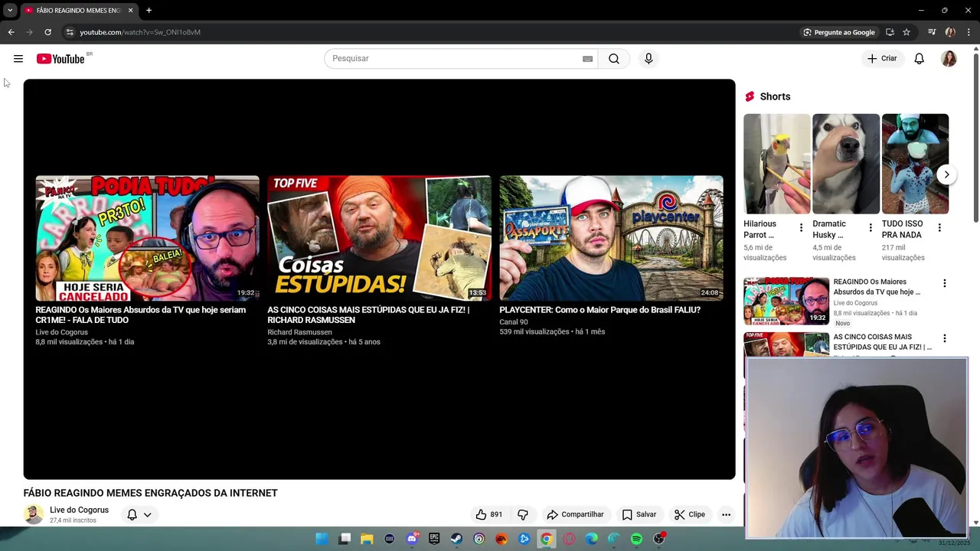Open File Explorer from taskbar
Viewport: 980px width, 551px height.
[367, 539]
